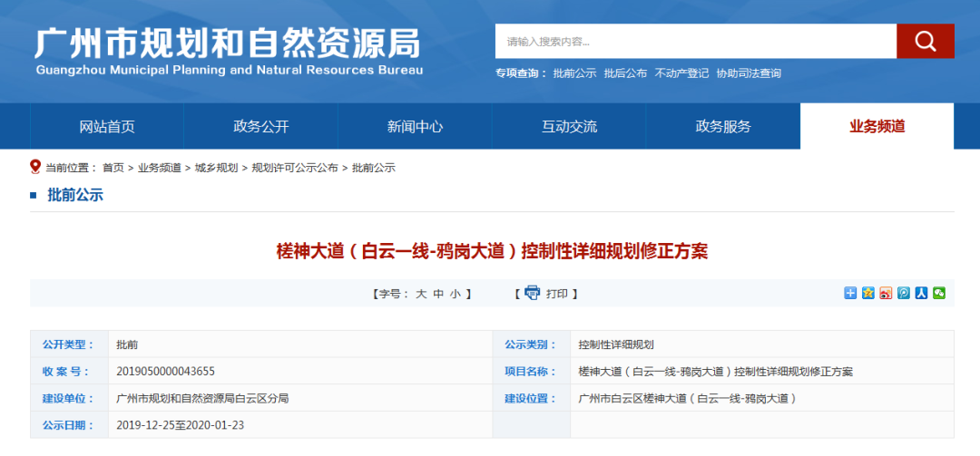This screenshot has height=456, width=980.
Task: Open the blue plus share-more icon
Action: [x=850, y=293]
